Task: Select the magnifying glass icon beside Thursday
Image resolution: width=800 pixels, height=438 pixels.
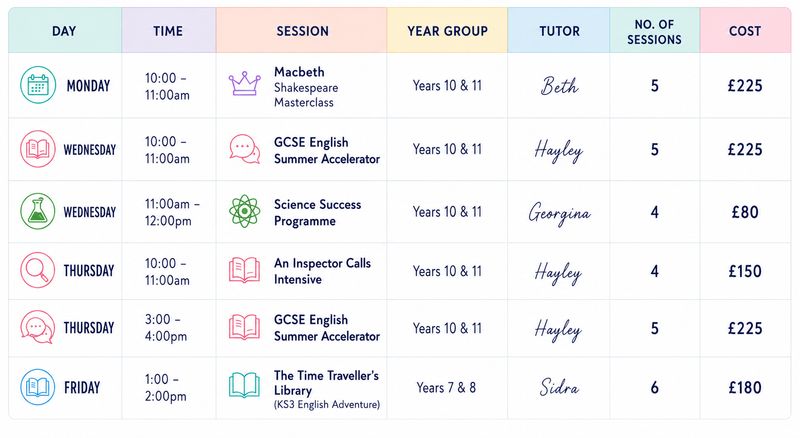Action: pos(38,270)
